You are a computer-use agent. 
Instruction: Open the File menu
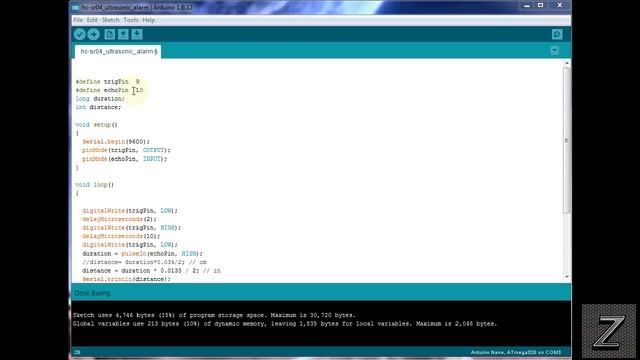78,20
